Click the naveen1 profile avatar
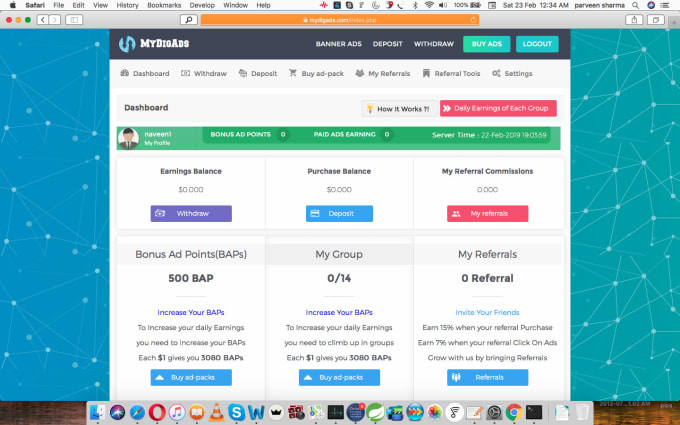 click(x=128, y=138)
